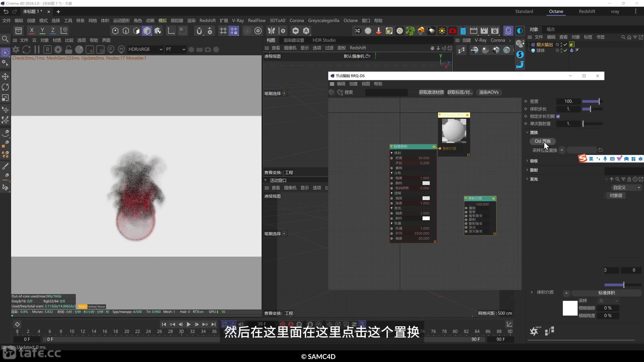Viewport: 644px width, 362px height.
Task: Select the Scale tool in left toolbar
Action: [5, 98]
